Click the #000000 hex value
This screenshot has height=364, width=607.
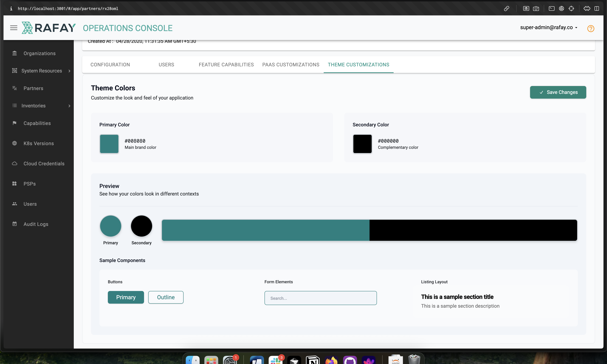tap(388, 141)
